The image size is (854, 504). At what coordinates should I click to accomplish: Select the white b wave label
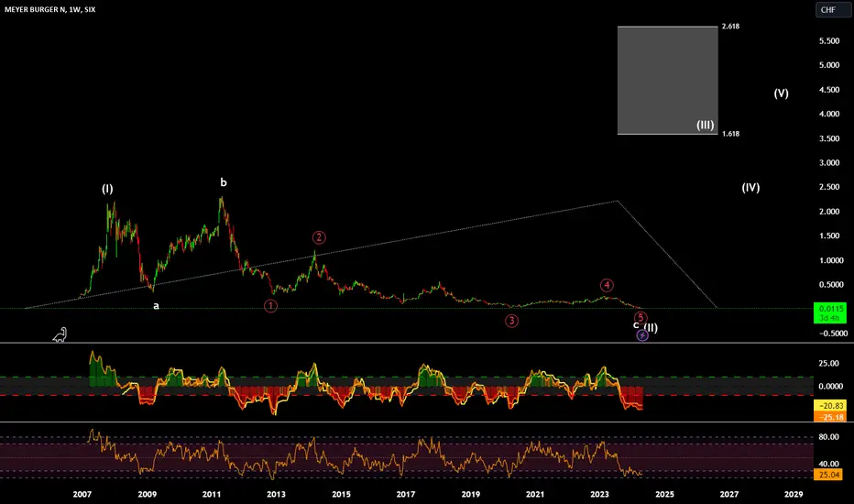[224, 182]
